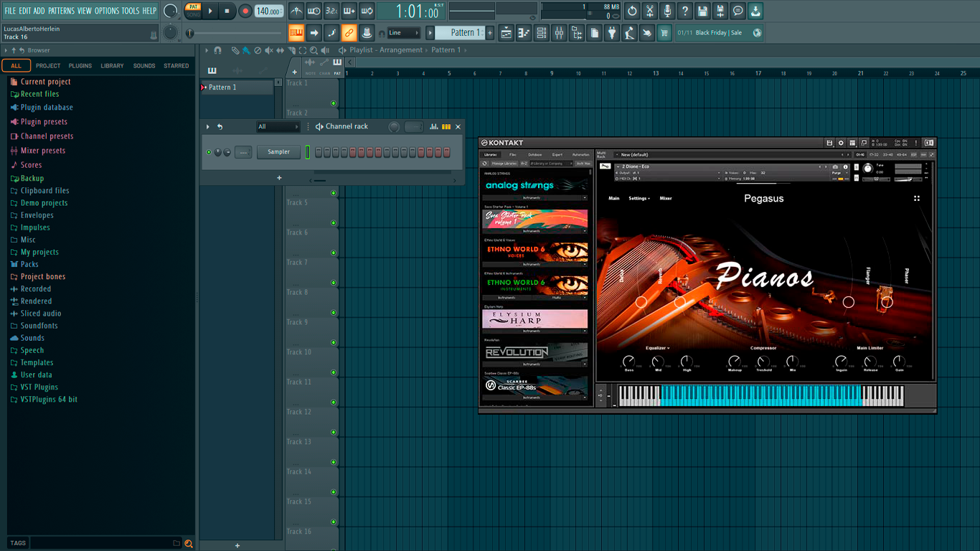Switch to the SOUNDS browser tab
The height and width of the screenshot is (551, 980).
click(144, 66)
